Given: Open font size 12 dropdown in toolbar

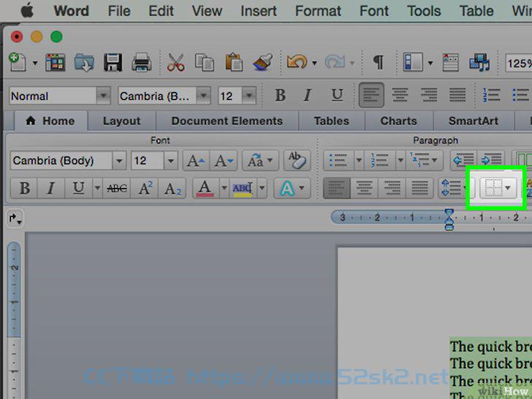Looking at the screenshot, I should click(249, 96).
